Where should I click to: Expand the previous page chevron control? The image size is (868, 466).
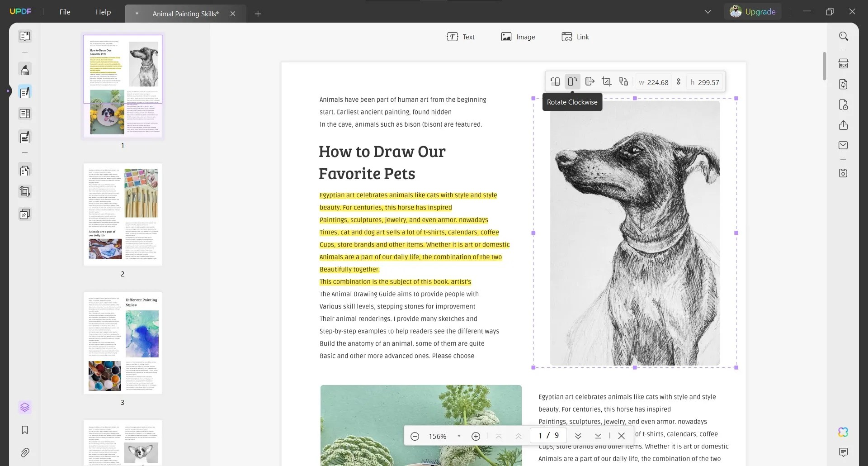pyautogui.click(x=518, y=436)
